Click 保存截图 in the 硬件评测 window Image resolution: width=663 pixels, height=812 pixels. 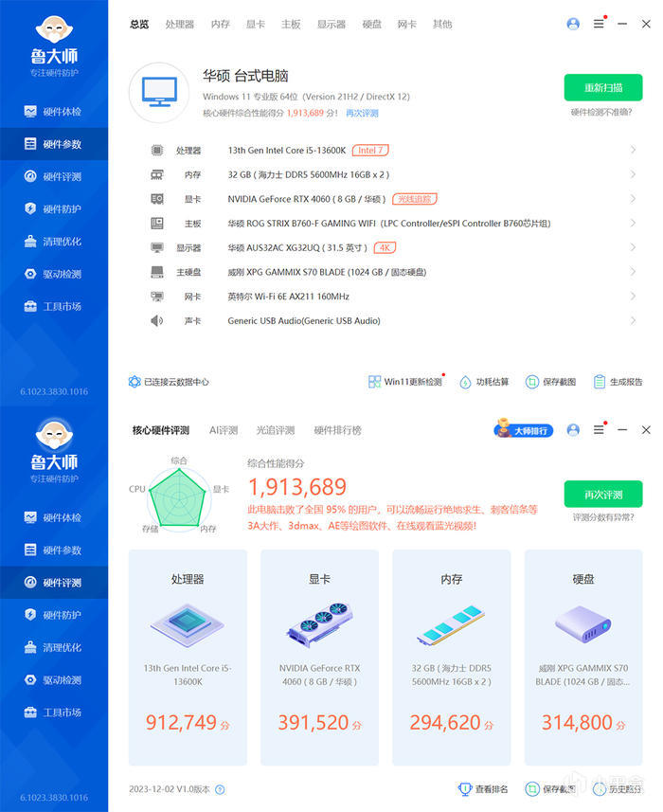pos(550,788)
